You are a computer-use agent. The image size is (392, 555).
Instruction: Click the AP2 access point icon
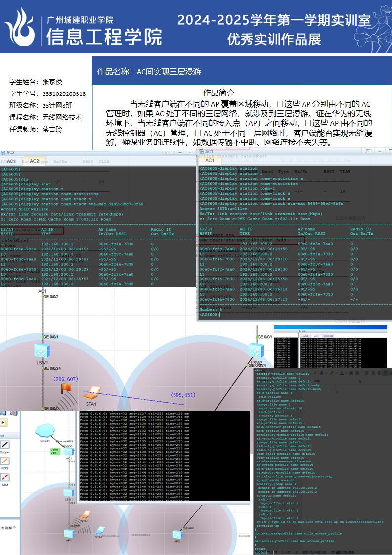click(x=177, y=534)
